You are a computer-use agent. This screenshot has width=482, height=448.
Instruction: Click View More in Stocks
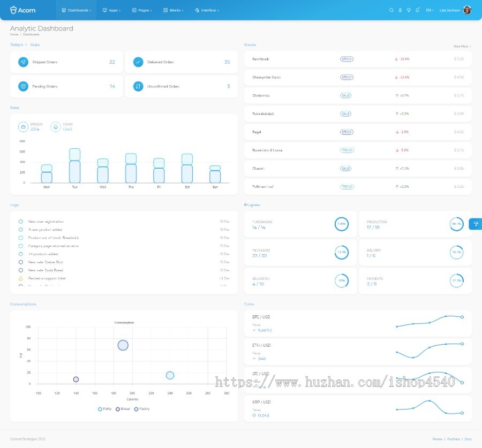point(462,47)
